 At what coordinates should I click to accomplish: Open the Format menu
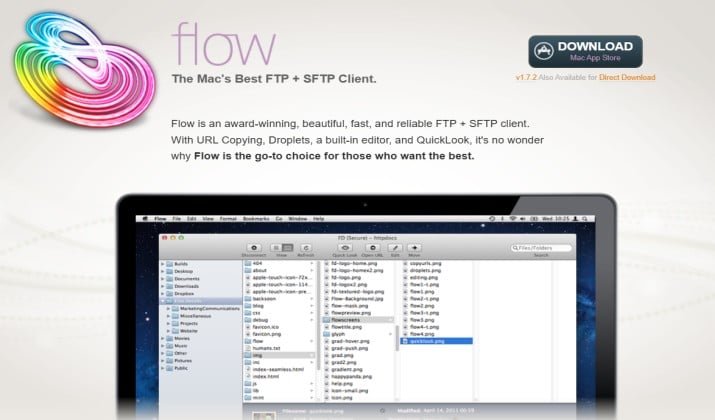(228, 219)
